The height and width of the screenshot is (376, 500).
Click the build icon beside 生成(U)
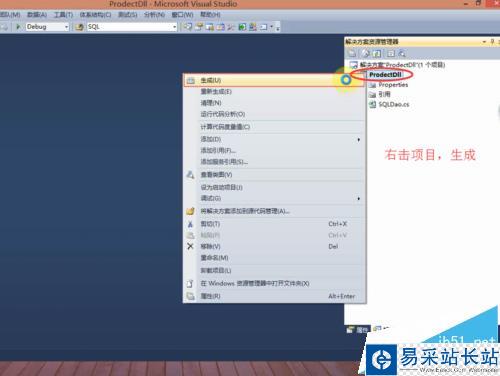pyautogui.click(x=191, y=81)
